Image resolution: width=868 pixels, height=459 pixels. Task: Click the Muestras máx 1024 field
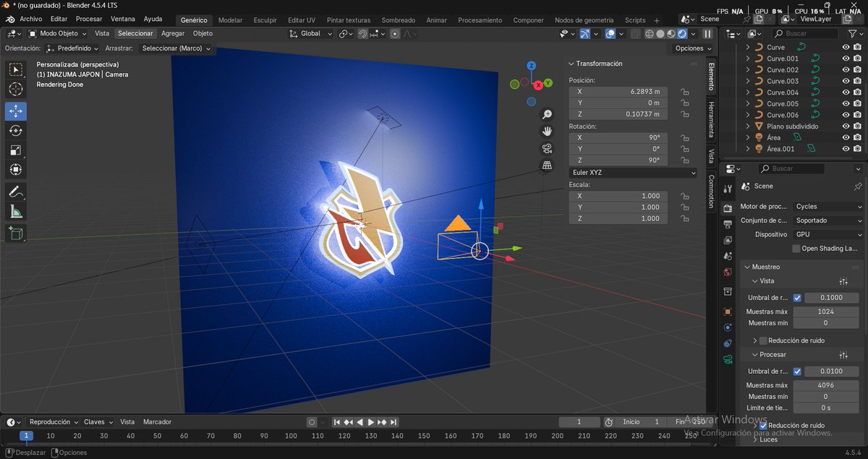point(825,312)
